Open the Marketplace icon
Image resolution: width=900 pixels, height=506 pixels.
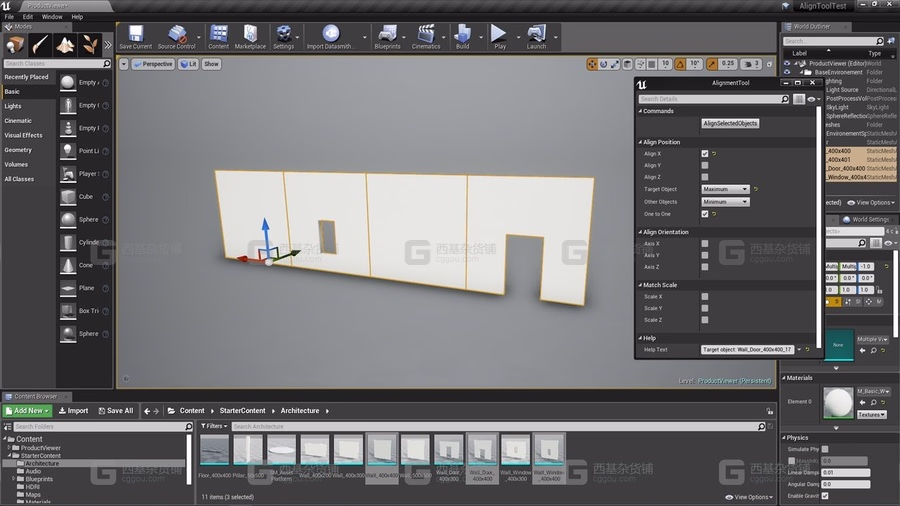tap(250, 37)
